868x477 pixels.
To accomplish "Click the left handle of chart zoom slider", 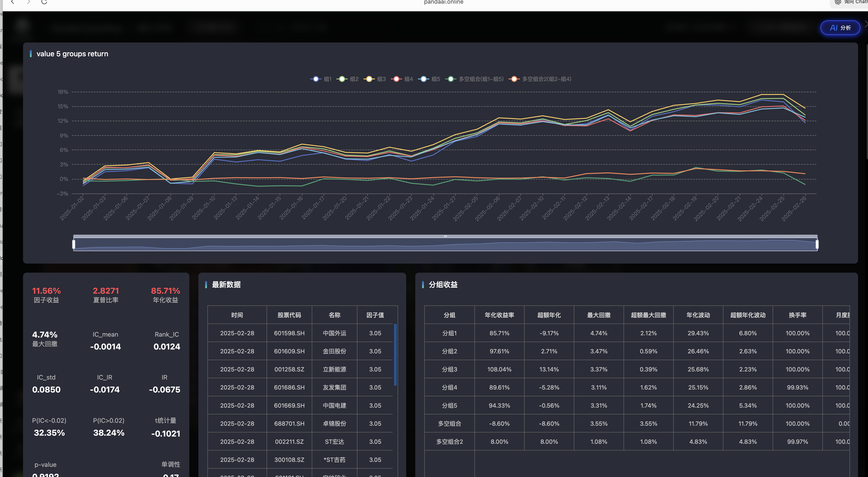I will (x=74, y=244).
